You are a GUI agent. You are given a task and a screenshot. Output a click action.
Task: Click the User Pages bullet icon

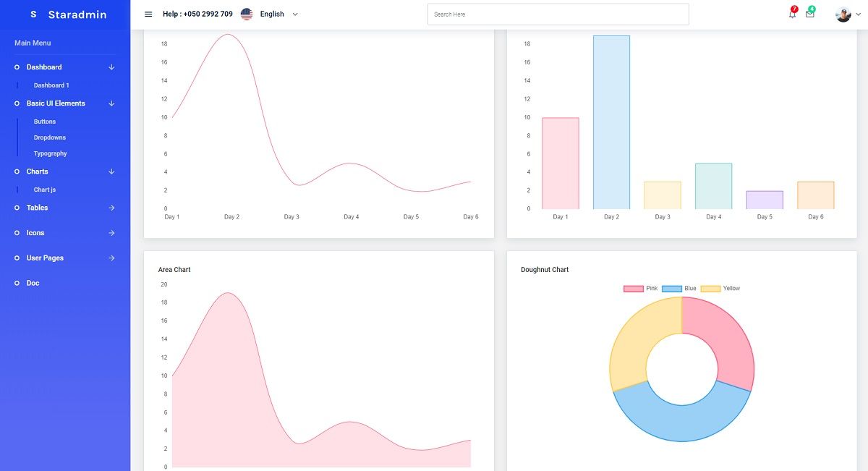pos(17,258)
